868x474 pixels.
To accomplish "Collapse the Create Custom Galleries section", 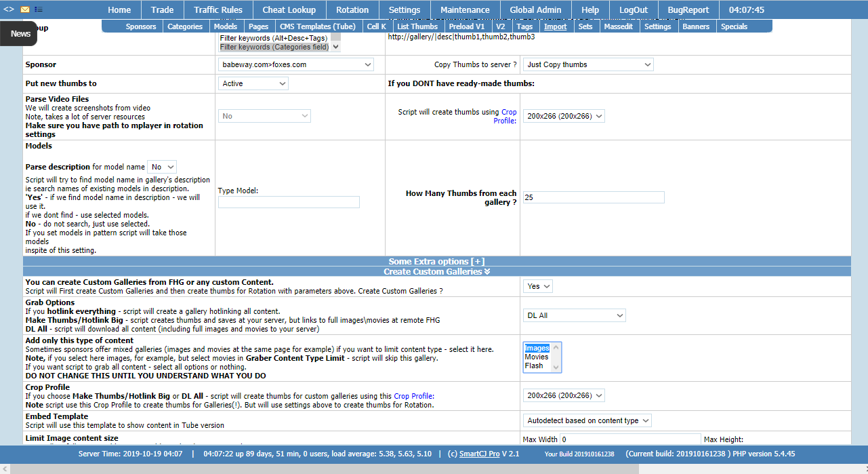I will tap(436, 271).
